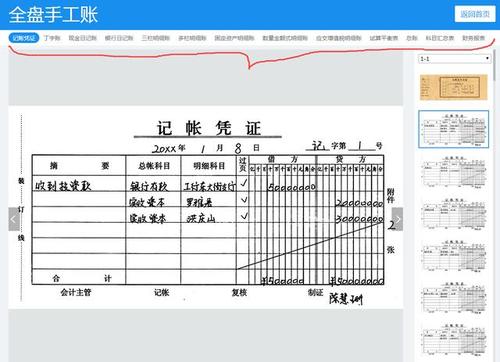Switch to the 应交增值税明细账 tab
Screen dimensions: 500x362
tap(339, 38)
